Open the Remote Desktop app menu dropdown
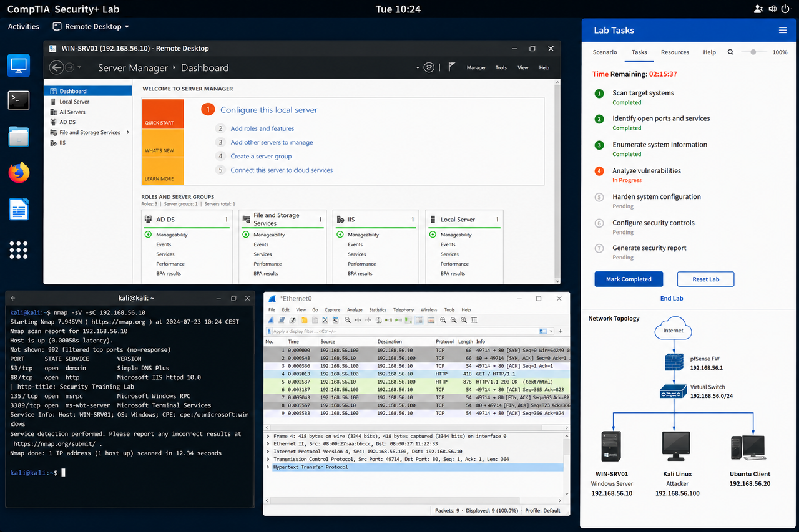The height and width of the screenshot is (532, 799). [x=91, y=27]
